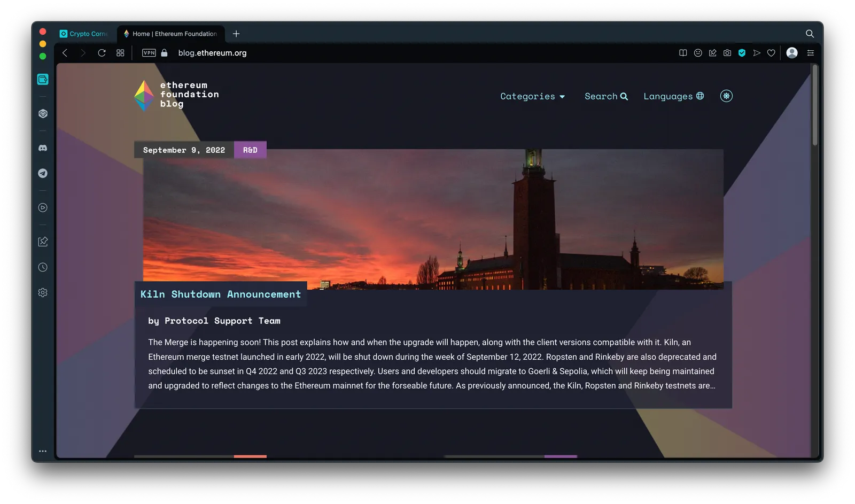Click the pin to pinboard toolbar icon
855x504 pixels.
[x=712, y=53]
